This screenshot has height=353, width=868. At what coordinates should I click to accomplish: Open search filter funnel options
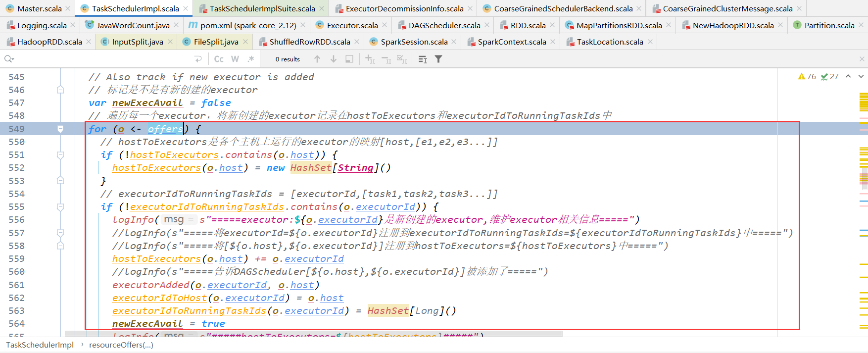pyautogui.click(x=438, y=59)
